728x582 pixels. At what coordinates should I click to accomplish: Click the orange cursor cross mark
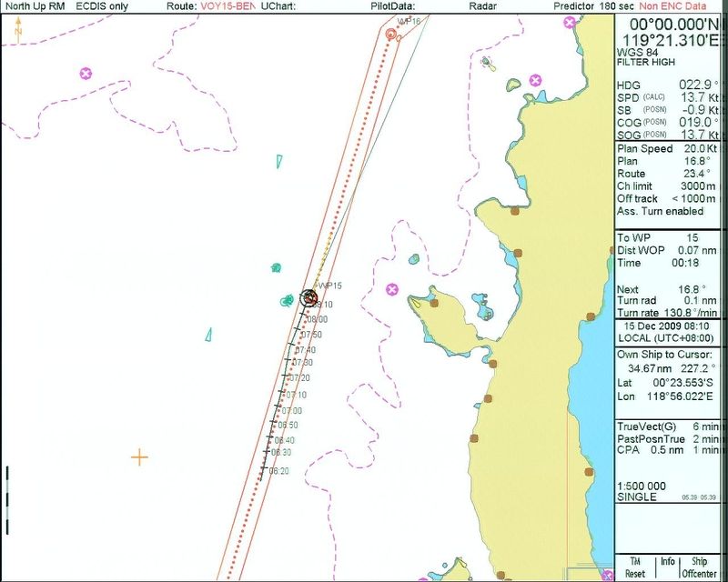(139, 457)
